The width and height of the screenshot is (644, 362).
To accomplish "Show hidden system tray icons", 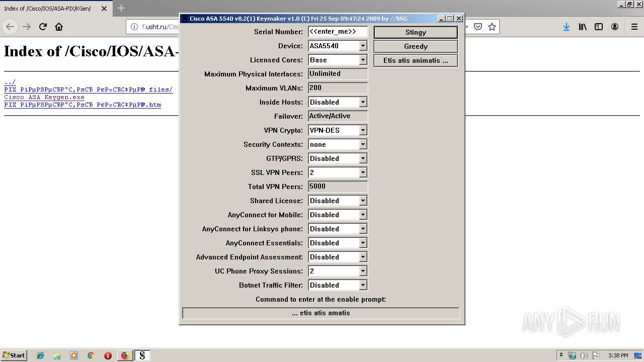I will 561,355.
